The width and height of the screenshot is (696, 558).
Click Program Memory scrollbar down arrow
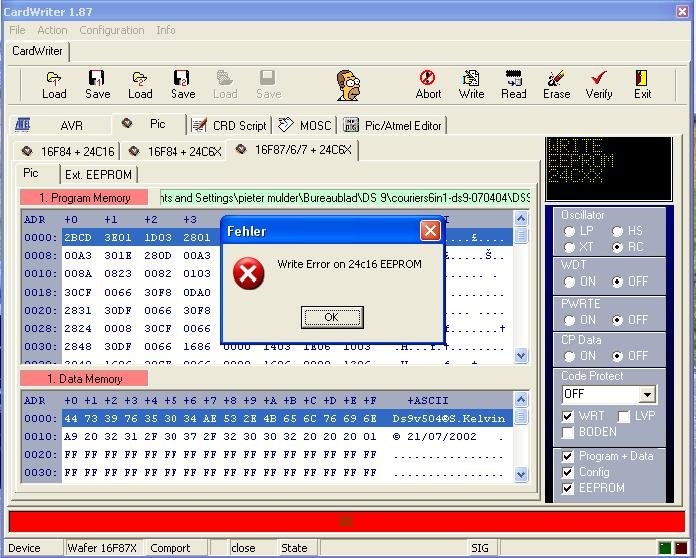(521, 355)
